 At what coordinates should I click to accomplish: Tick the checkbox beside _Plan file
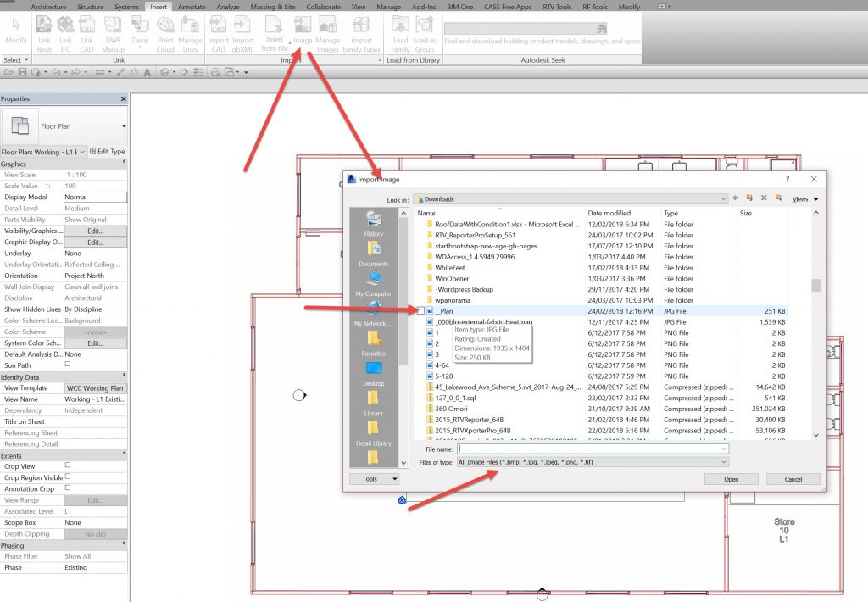421,311
